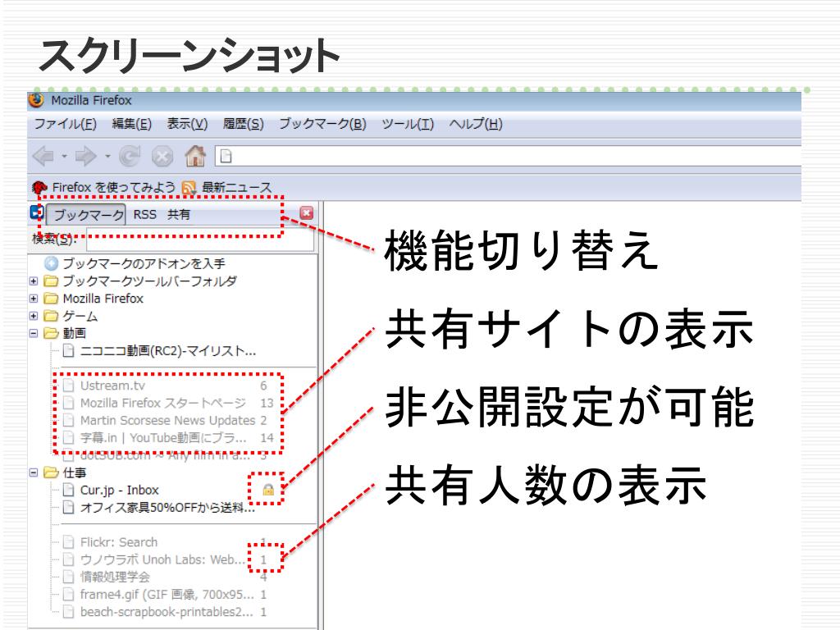
Task: Open ウノウラボ Unoh Labs: Web entry
Action: click(x=162, y=559)
